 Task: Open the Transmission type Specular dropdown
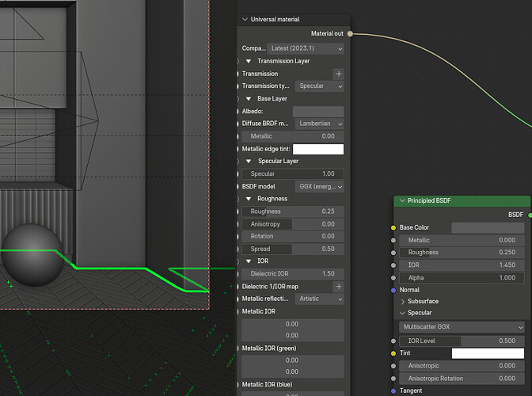(x=319, y=86)
